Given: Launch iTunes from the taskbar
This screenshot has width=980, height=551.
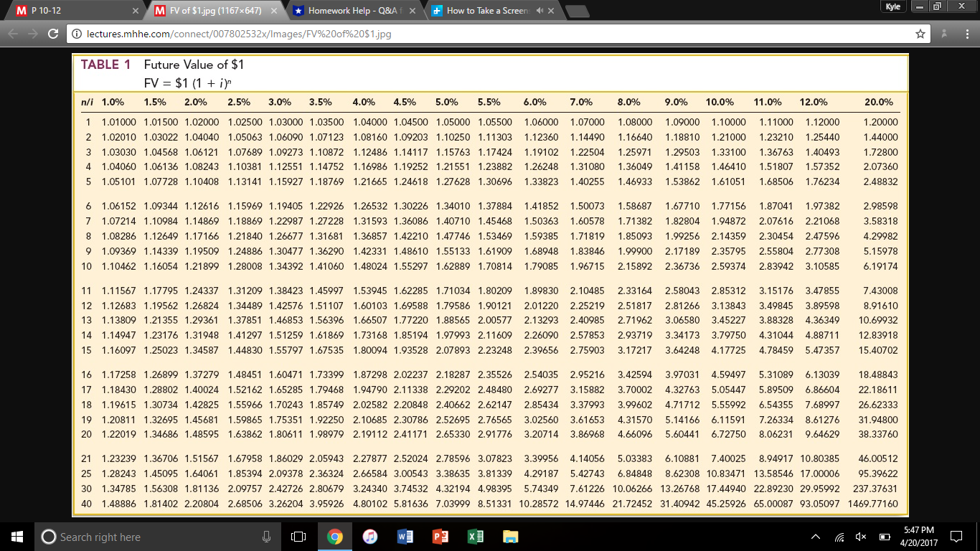Looking at the screenshot, I should (x=369, y=534).
